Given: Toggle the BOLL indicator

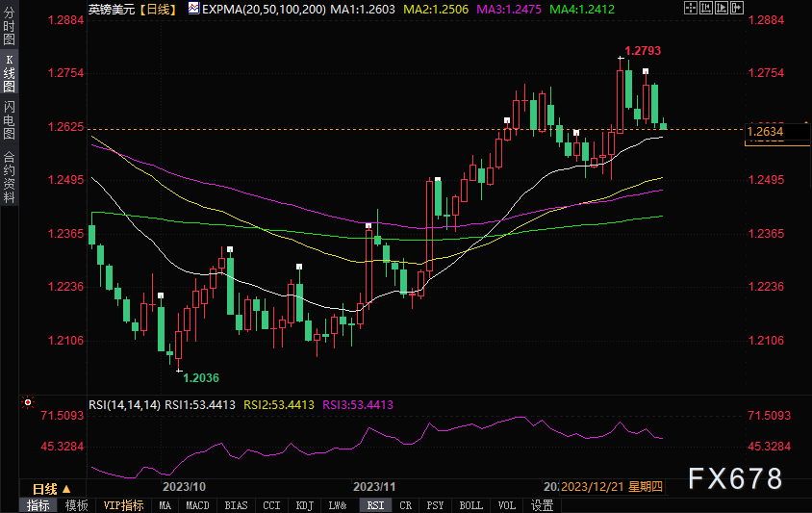Looking at the screenshot, I should tap(470, 505).
